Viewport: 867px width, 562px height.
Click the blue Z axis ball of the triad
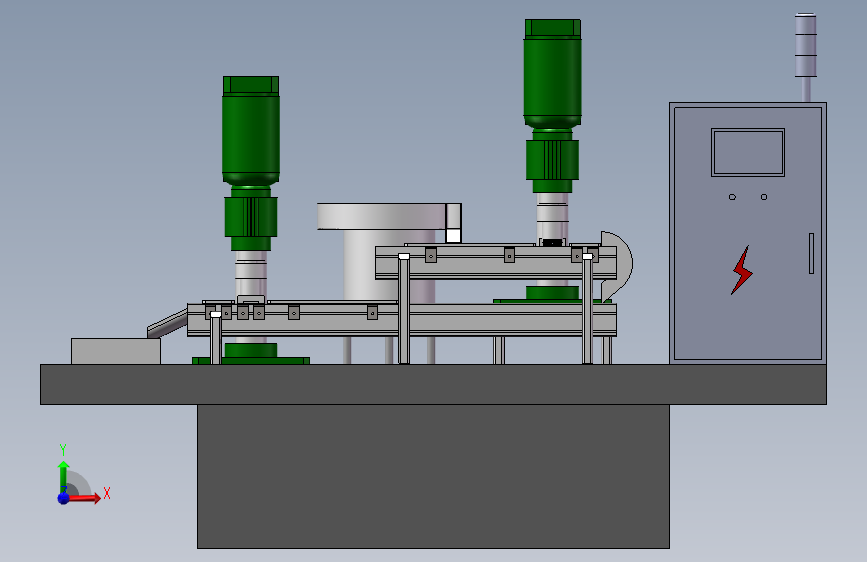(64, 498)
